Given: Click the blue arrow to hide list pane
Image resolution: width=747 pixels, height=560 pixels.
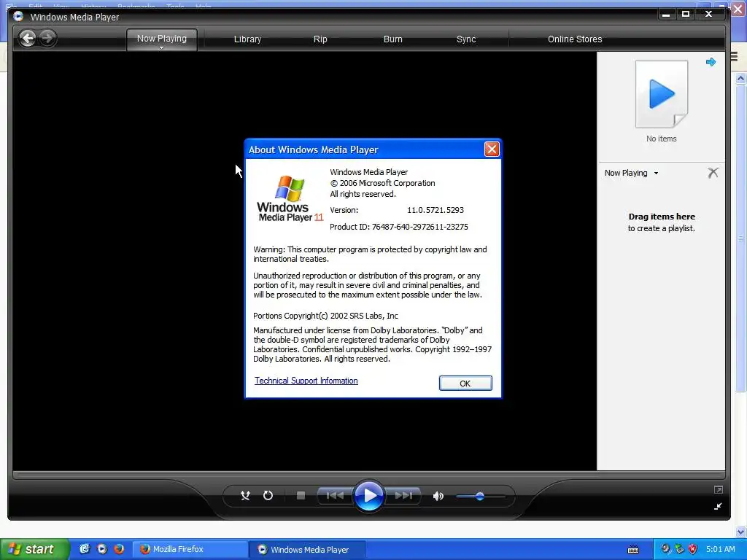Looking at the screenshot, I should click(x=711, y=62).
